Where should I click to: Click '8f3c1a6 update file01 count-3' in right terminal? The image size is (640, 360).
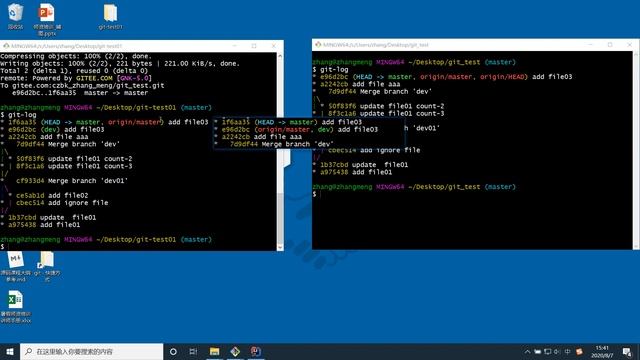[x=386, y=113]
